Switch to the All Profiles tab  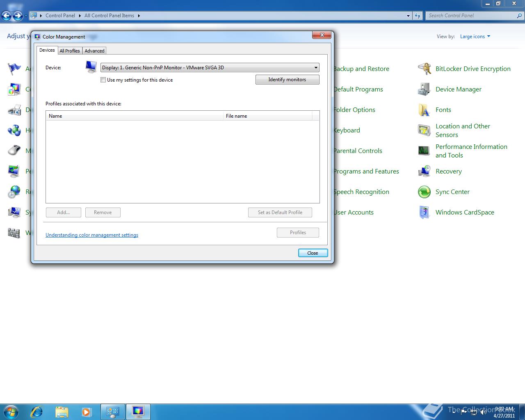coord(70,51)
